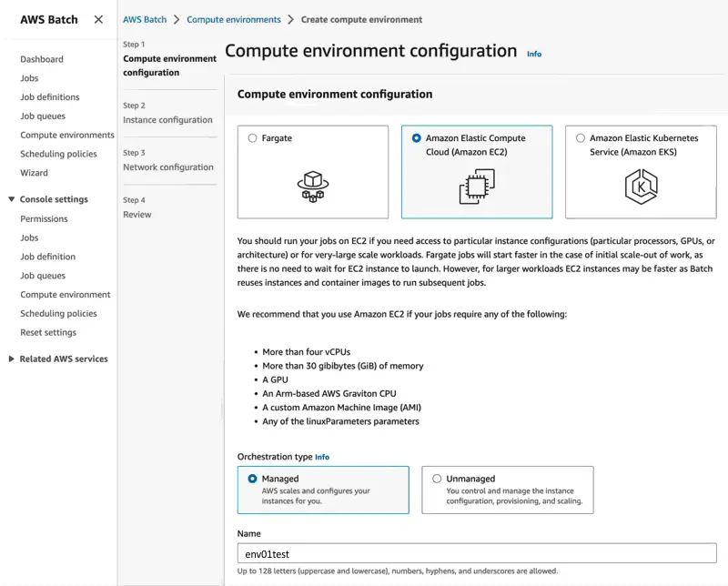Viewport: 728px width, 586px height.
Task: Choose Managed orchestration type
Action: 252,479
